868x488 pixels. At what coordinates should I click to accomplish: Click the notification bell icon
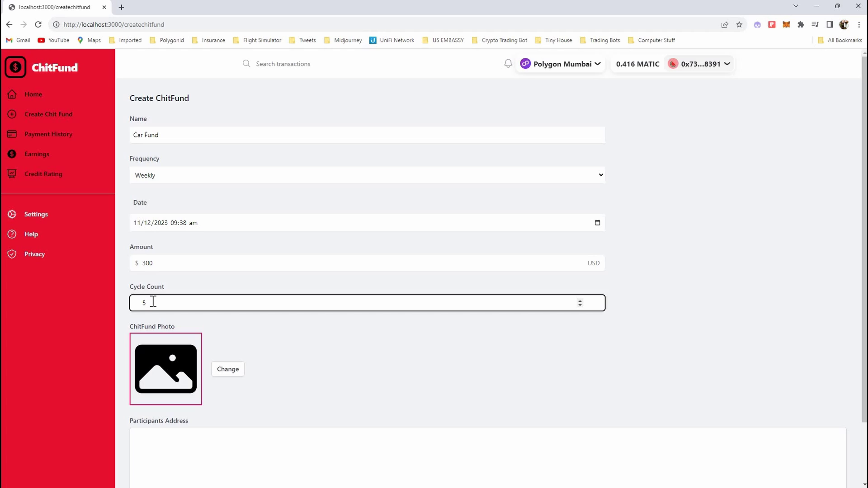pos(508,64)
